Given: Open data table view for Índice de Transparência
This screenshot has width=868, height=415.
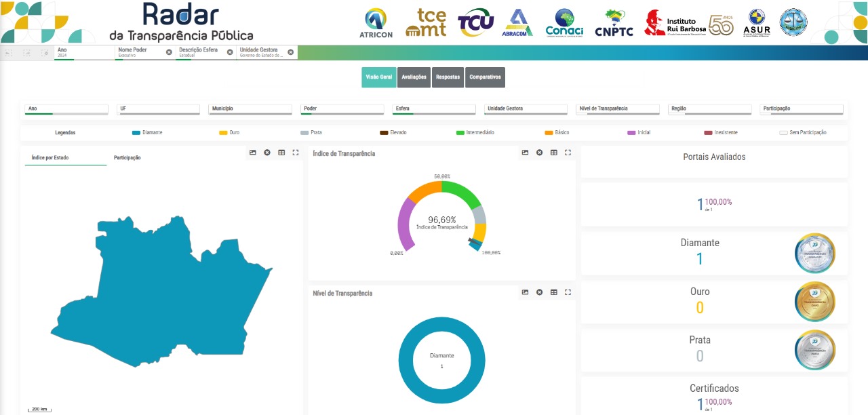Looking at the screenshot, I should click(553, 153).
